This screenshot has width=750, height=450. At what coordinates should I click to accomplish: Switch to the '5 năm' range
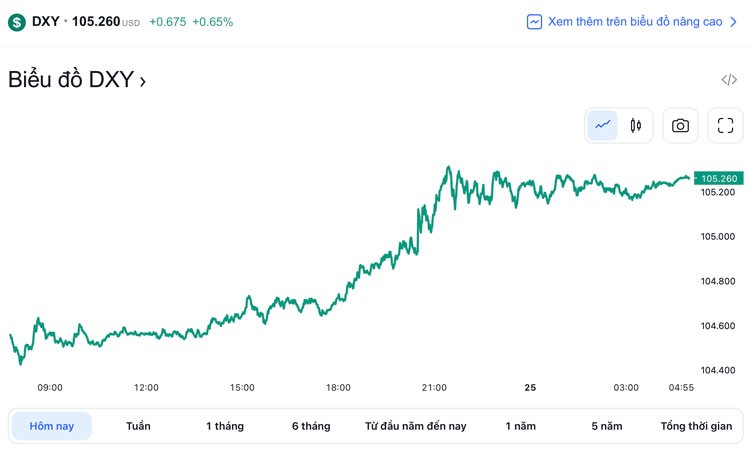(606, 426)
